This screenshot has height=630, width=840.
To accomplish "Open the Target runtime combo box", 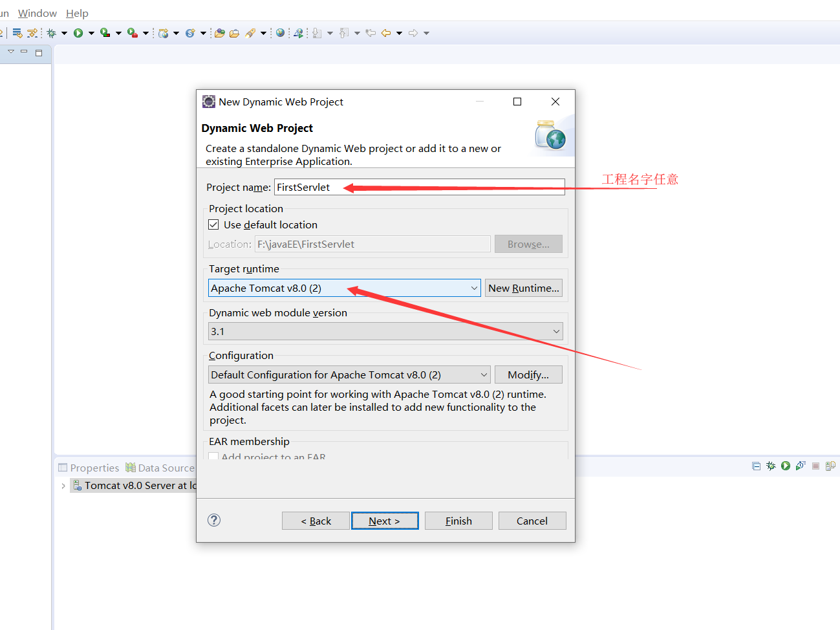I will [345, 288].
